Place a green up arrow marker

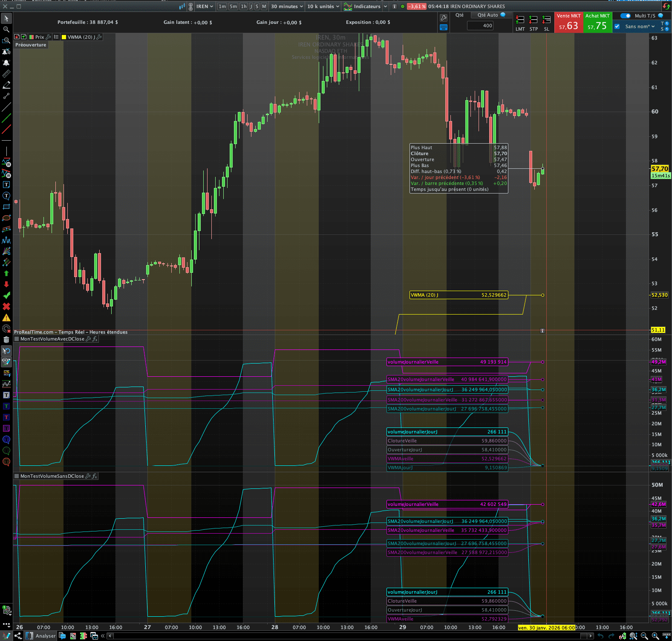coord(6,273)
